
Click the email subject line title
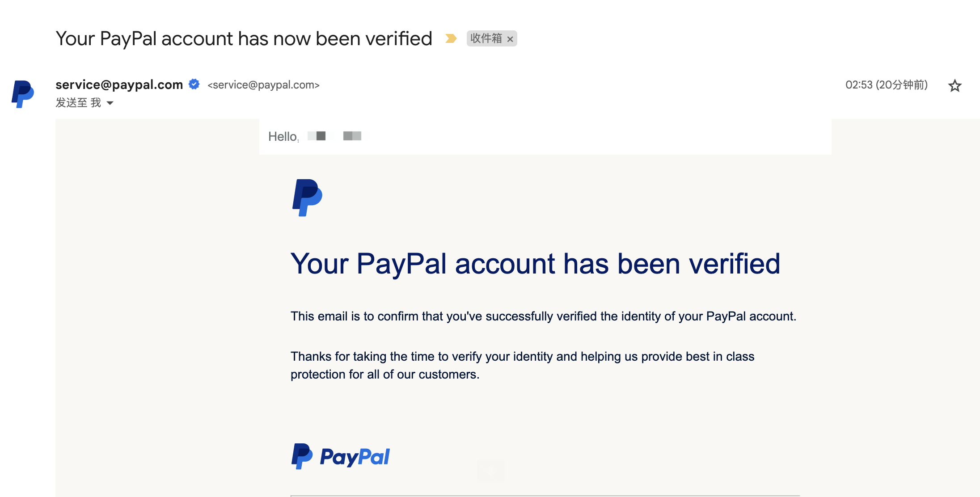tap(244, 39)
